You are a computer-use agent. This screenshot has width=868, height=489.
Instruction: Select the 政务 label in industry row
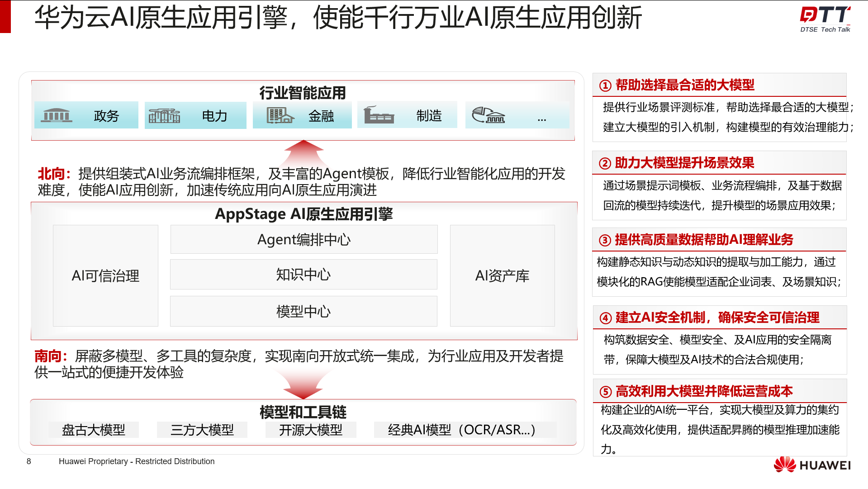pos(106,116)
